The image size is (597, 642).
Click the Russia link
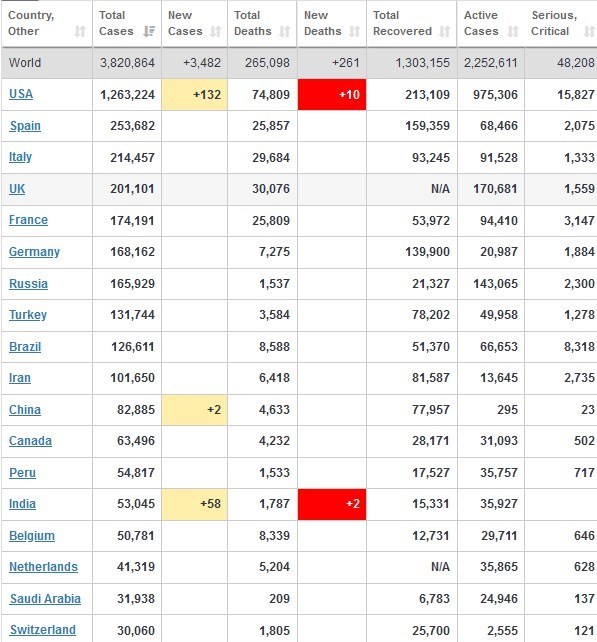tap(28, 283)
